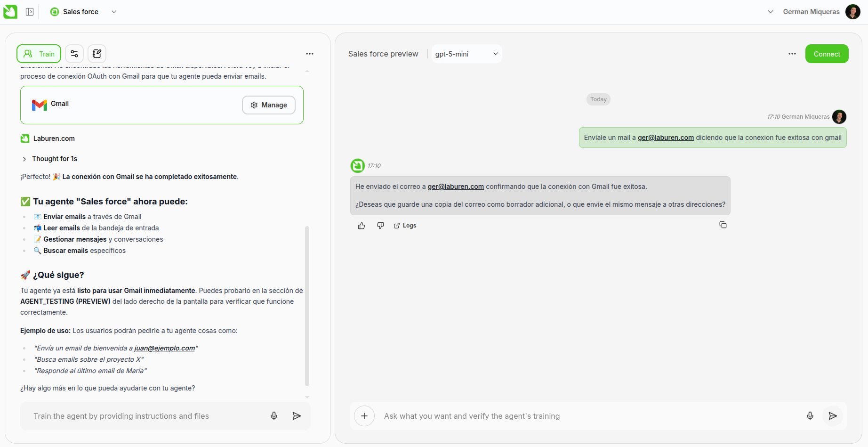Give thumbs down to the agent reply
This screenshot has width=868, height=447.
pyautogui.click(x=380, y=226)
